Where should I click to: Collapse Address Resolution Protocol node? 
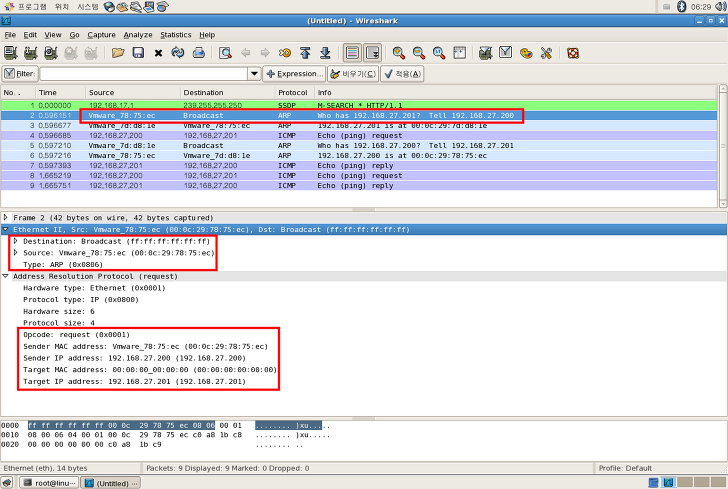6,276
